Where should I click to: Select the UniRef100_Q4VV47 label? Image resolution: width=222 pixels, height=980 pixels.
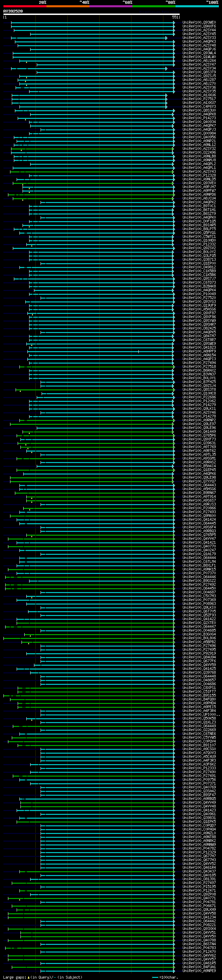click(199, 538)
